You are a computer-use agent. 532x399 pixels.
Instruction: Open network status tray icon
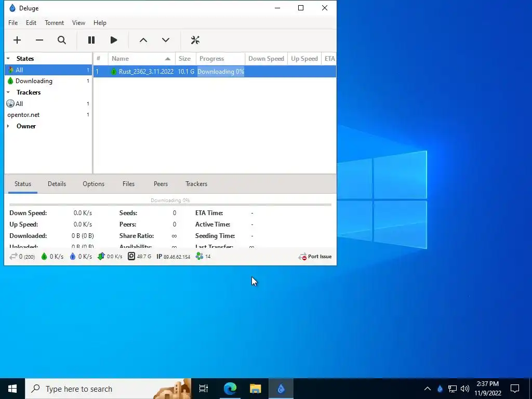(x=453, y=389)
